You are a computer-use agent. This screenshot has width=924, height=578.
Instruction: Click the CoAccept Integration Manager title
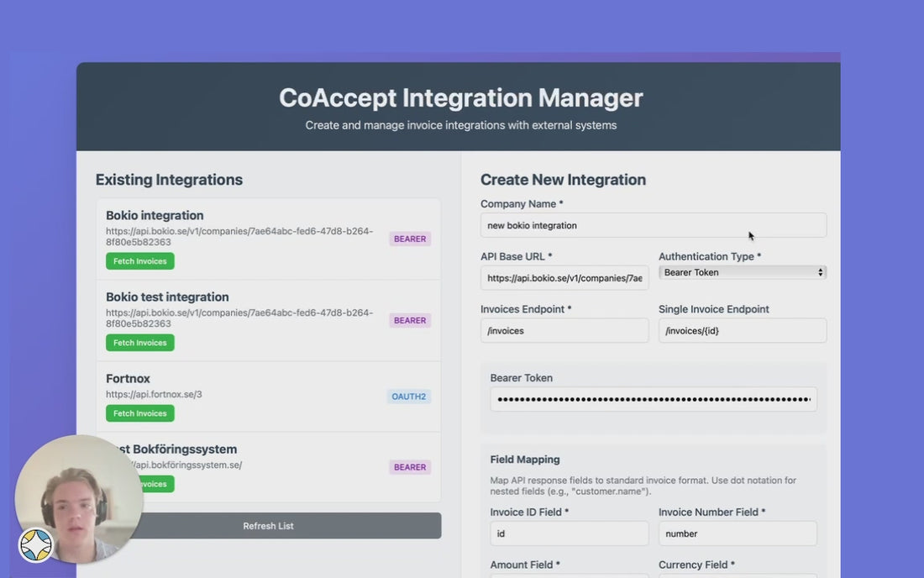pyautogui.click(x=461, y=97)
